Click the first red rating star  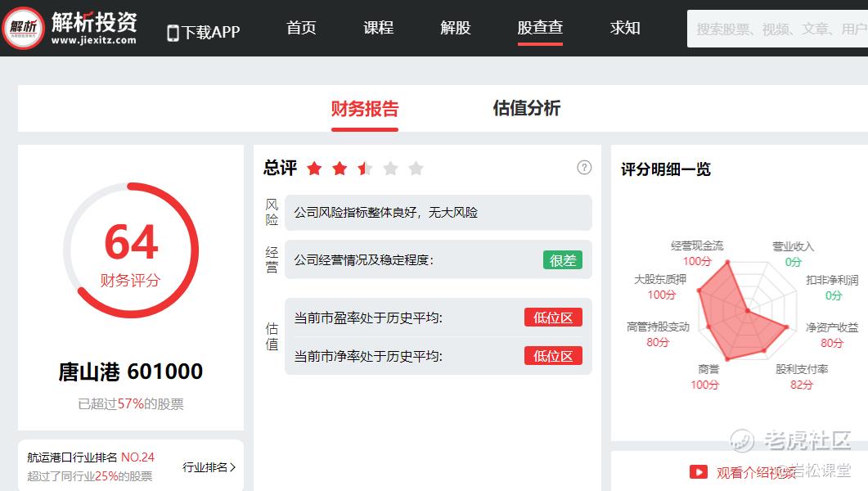pos(314,169)
